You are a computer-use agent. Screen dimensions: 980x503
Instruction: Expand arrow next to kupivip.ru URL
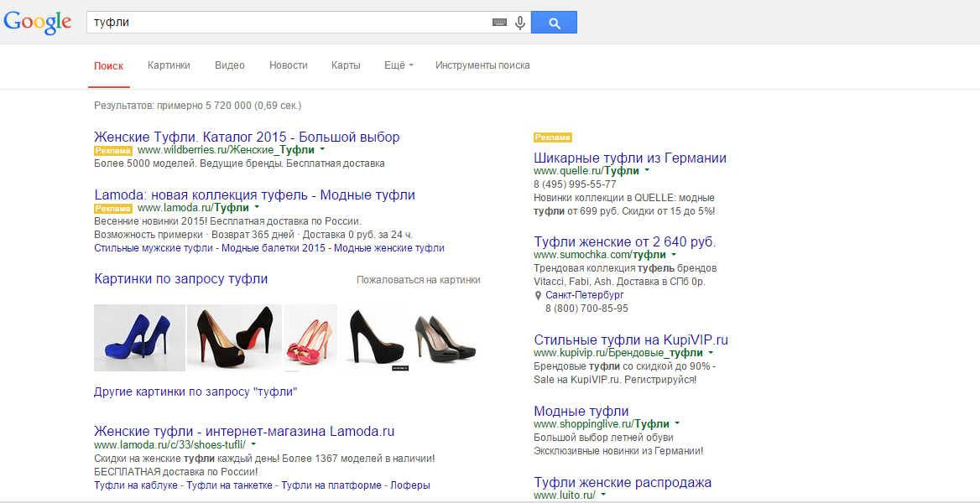point(712,353)
